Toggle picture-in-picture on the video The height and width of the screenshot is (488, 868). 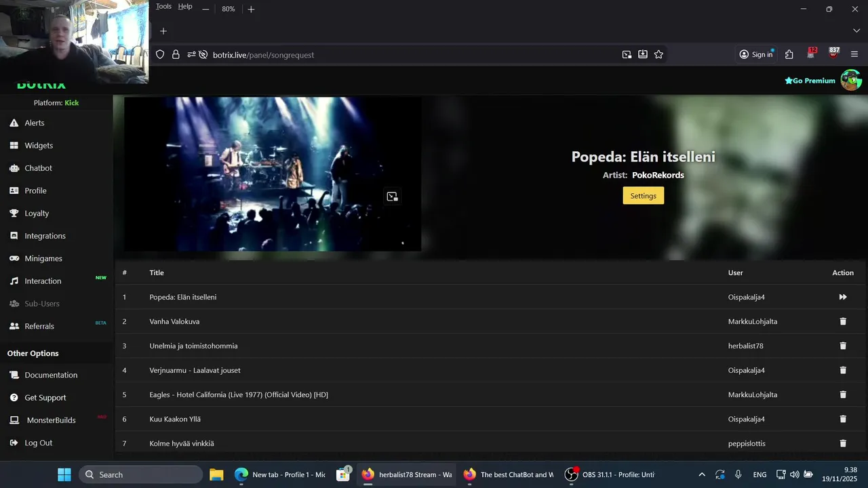pyautogui.click(x=392, y=197)
